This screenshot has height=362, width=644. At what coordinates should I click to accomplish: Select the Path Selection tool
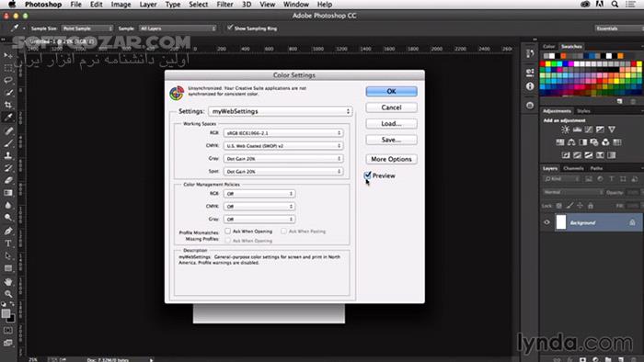click(7, 255)
